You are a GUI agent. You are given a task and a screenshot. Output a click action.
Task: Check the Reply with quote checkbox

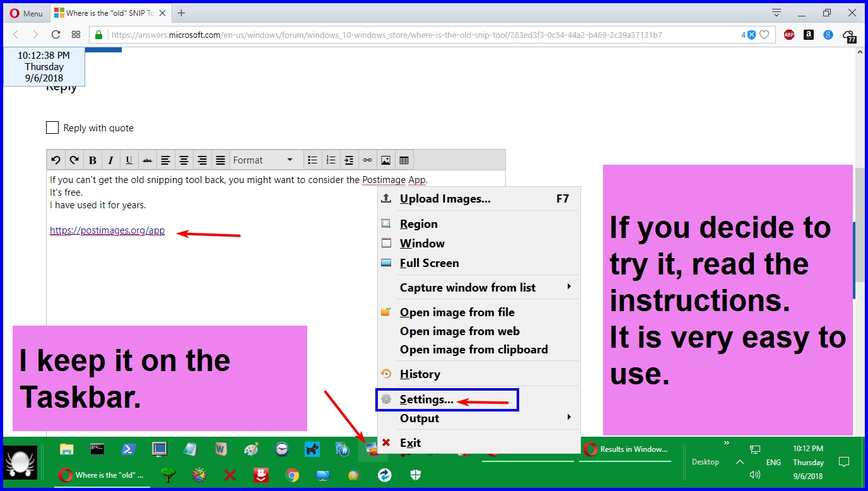tap(52, 127)
